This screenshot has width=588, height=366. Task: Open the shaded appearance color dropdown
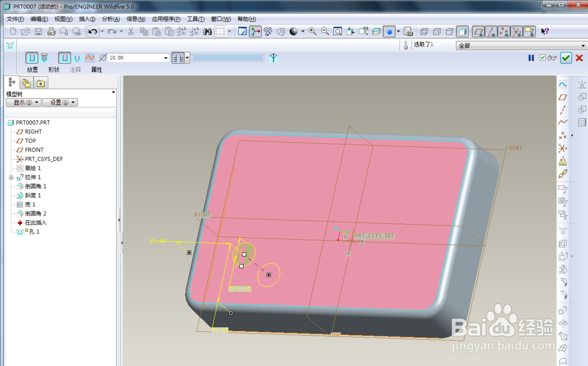click(302, 31)
